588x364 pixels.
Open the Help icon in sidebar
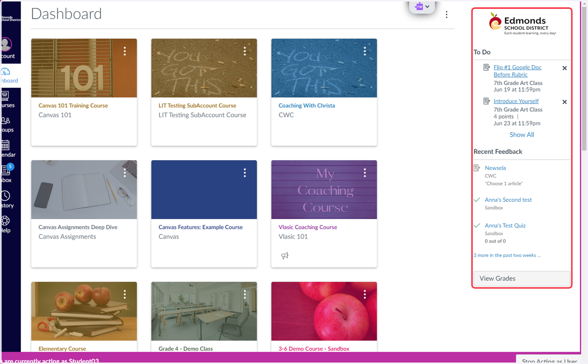pyautogui.click(x=5, y=220)
